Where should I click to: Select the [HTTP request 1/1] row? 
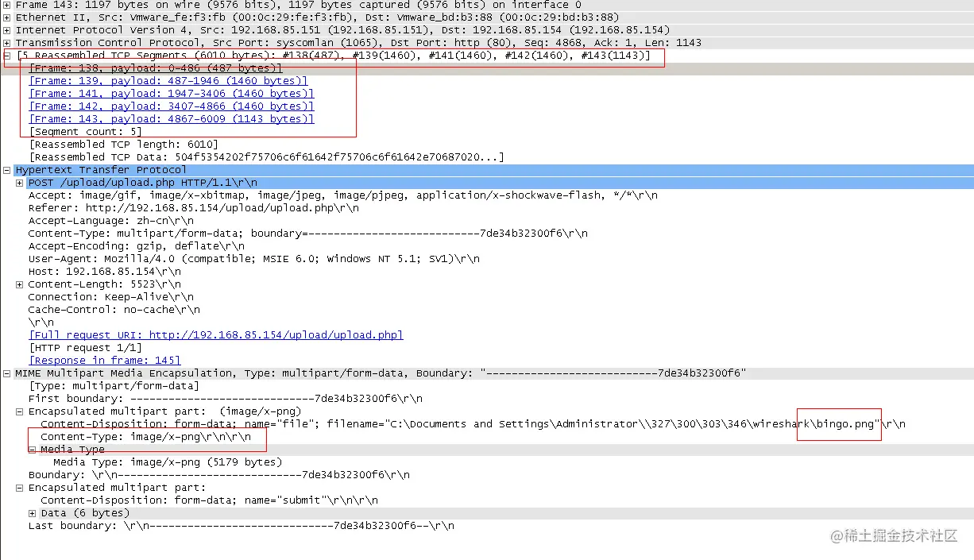pyautogui.click(x=86, y=348)
